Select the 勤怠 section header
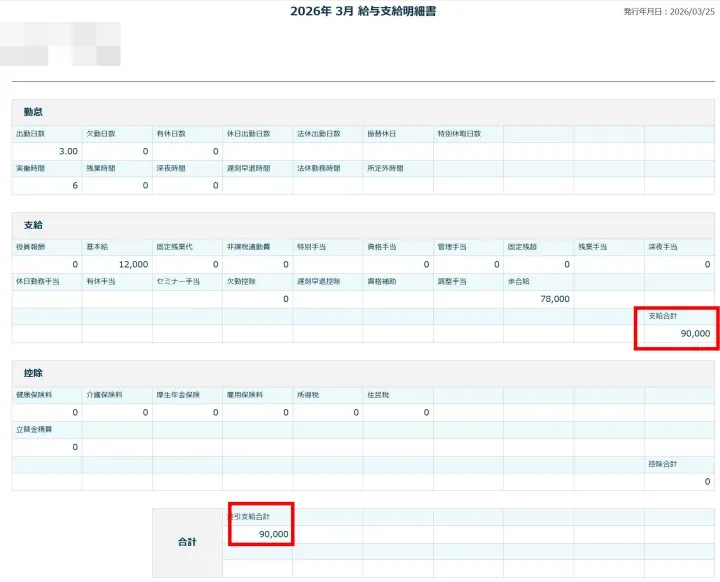 click(33, 111)
